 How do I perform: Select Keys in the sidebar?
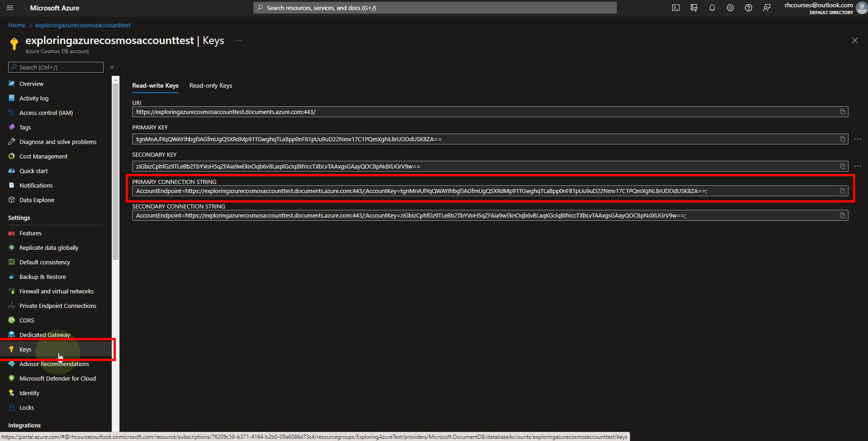click(56, 349)
